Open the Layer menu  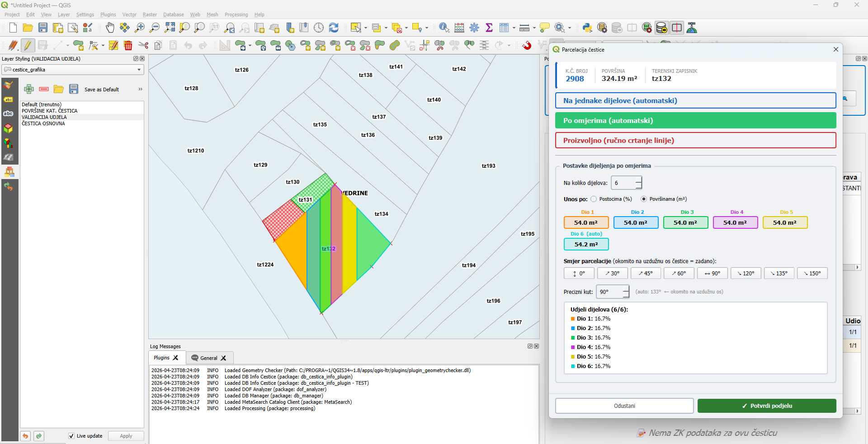(x=64, y=14)
